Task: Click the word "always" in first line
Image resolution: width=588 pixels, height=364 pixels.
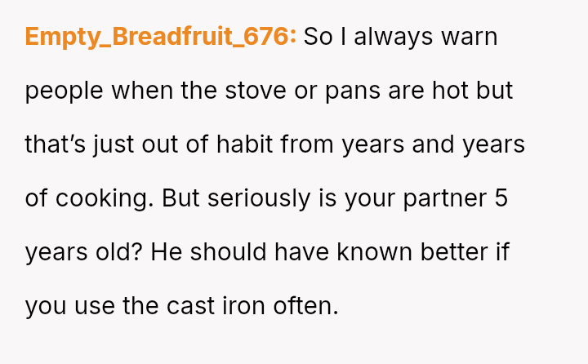Action: [395, 38]
